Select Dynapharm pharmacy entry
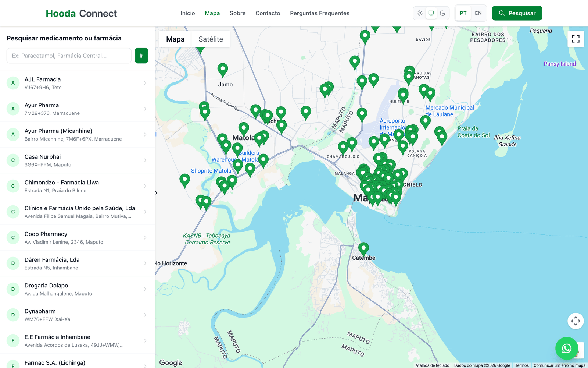Viewport: 588px width, 368px height. (77, 315)
